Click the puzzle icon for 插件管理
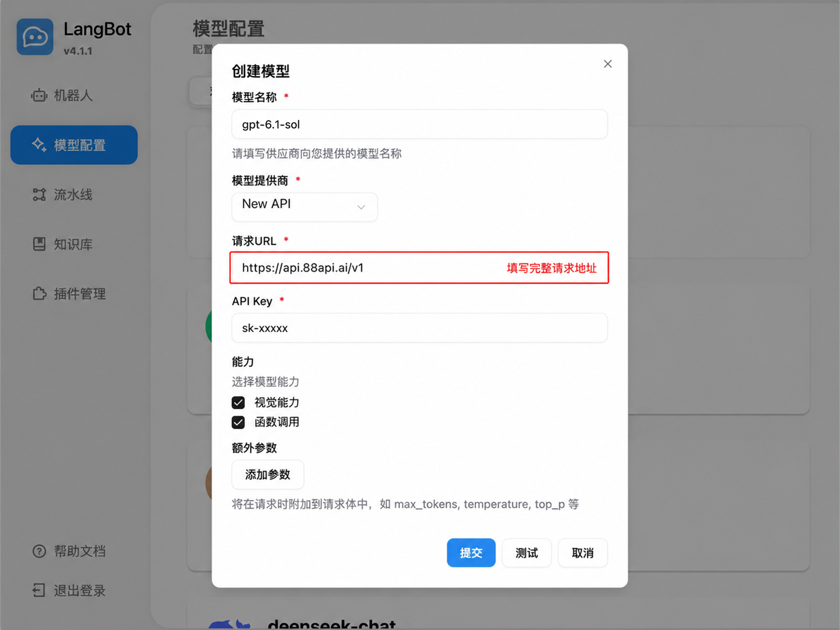Screen dimensions: 840x630 click(39, 294)
